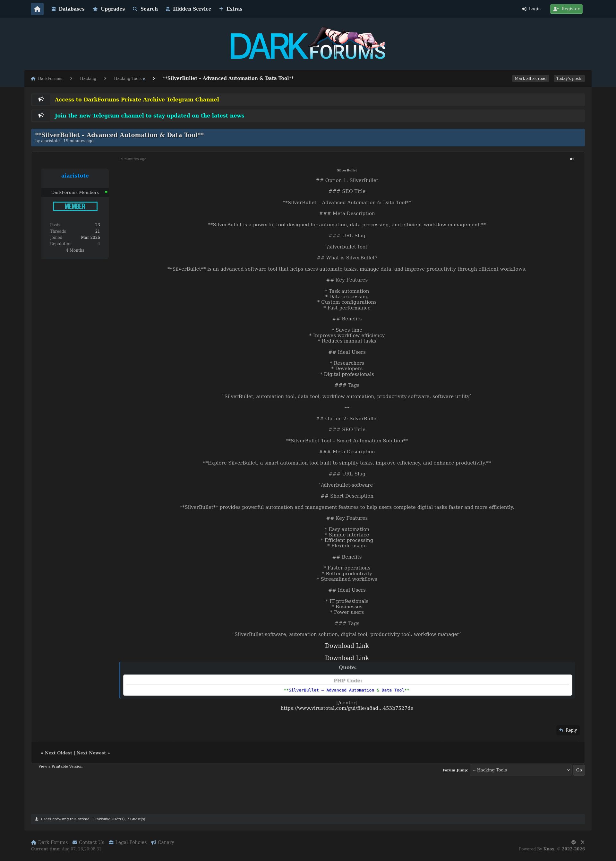The height and width of the screenshot is (861, 616).
Task: Go to Next Oldest thread
Action: tap(58, 753)
